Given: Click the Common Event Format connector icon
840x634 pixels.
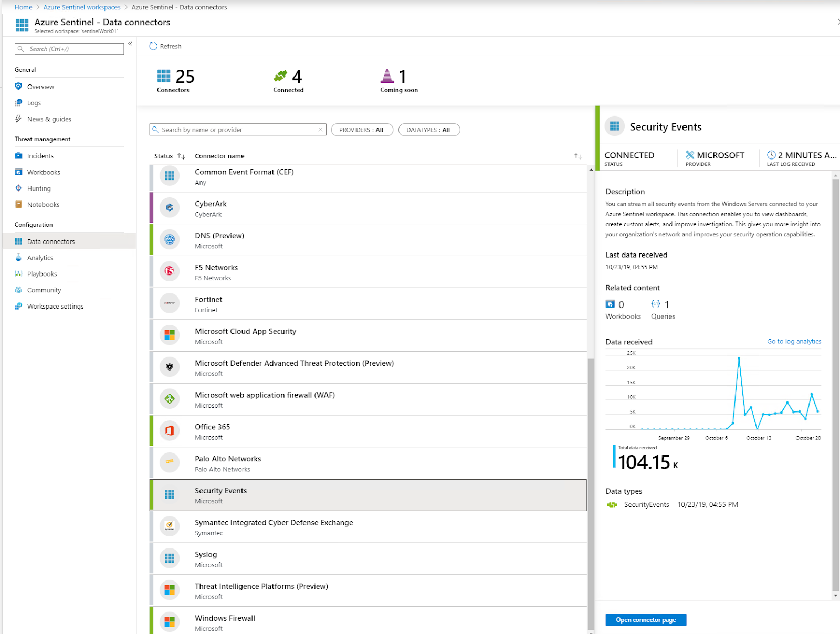Looking at the screenshot, I should click(170, 176).
